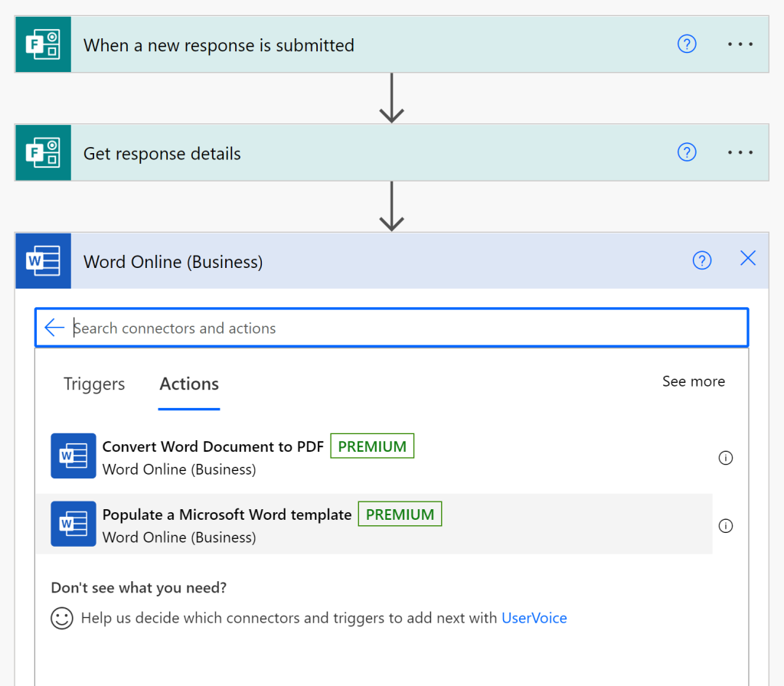Viewport: 784px width, 686px height.
Task: Select the Actions tab
Action: tap(189, 384)
